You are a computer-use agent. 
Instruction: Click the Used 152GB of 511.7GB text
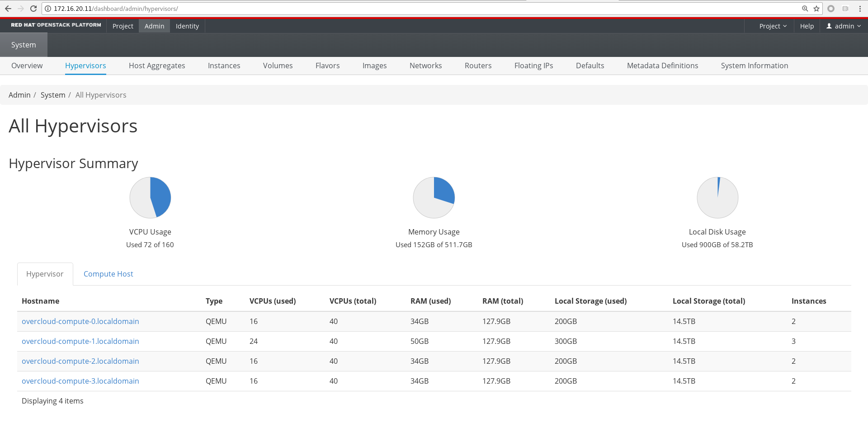coord(434,244)
